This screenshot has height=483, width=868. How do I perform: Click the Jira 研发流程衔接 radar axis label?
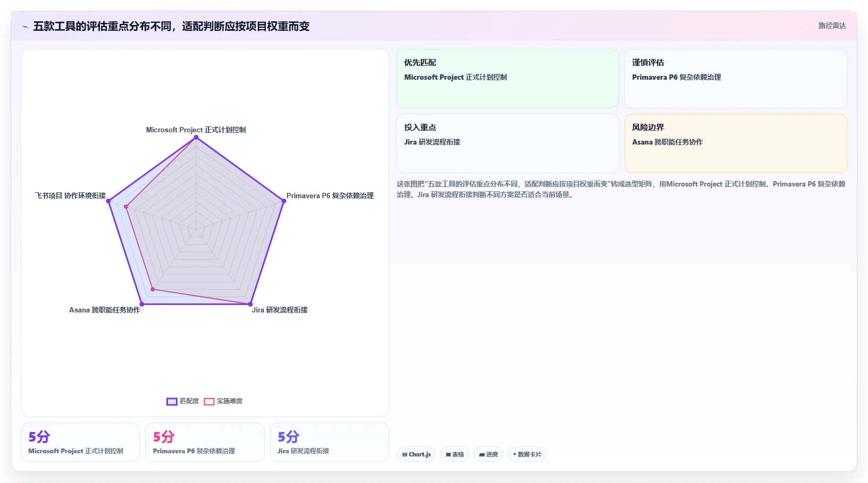click(x=280, y=310)
